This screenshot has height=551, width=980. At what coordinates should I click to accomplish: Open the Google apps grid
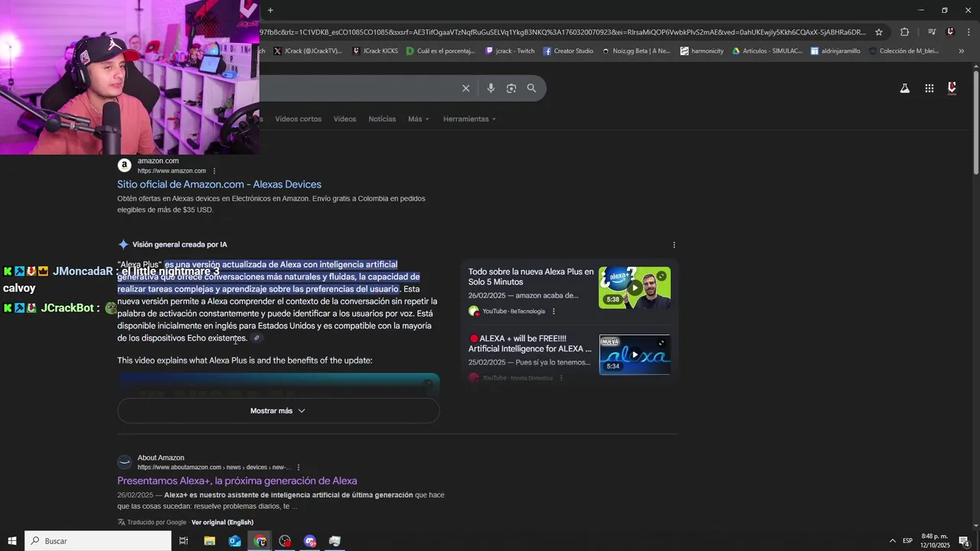(929, 88)
